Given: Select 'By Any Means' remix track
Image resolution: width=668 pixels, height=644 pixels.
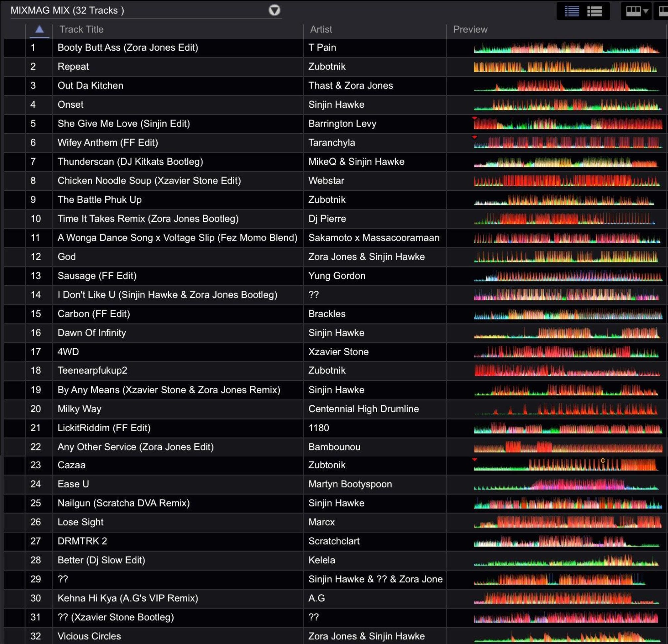Looking at the screenshot, I should coord(169,390).
